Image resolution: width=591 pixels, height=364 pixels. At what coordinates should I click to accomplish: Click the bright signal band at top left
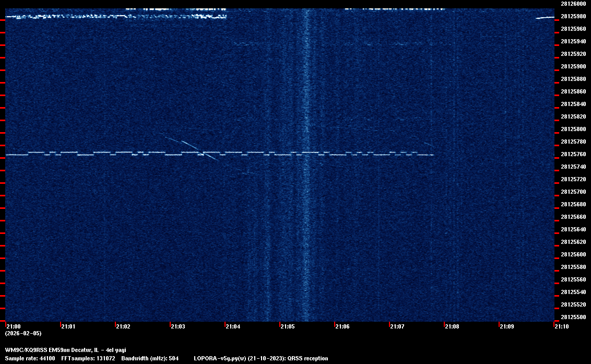click(115, 16)
